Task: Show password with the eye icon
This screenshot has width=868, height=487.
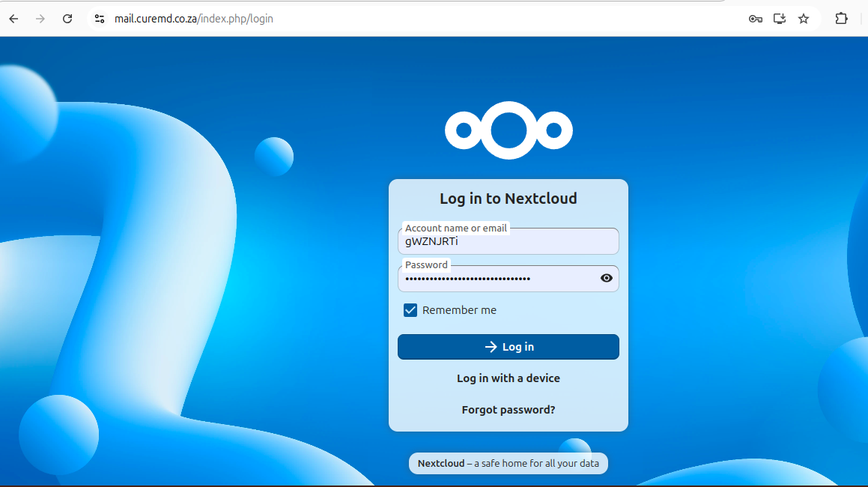Action: (606, 278)
